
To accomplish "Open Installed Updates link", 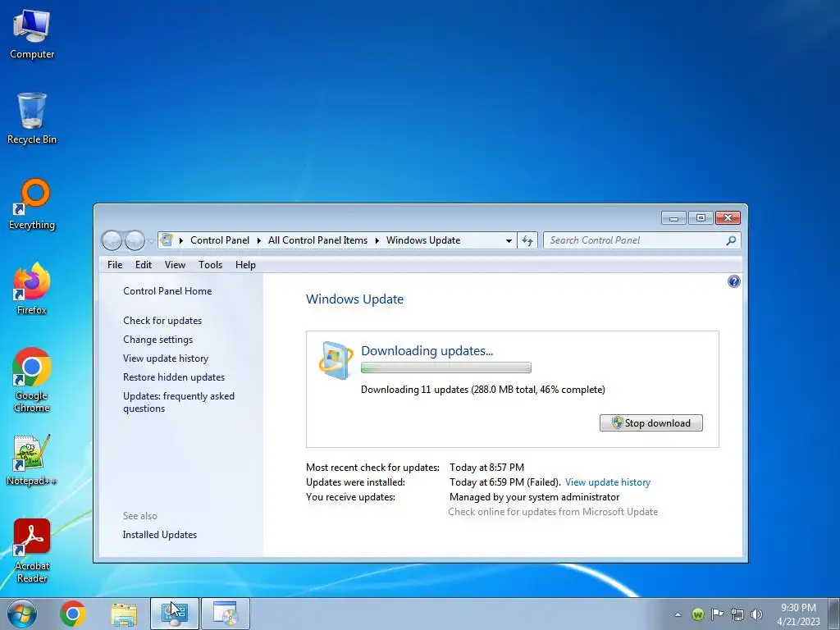I will point(160,535).
